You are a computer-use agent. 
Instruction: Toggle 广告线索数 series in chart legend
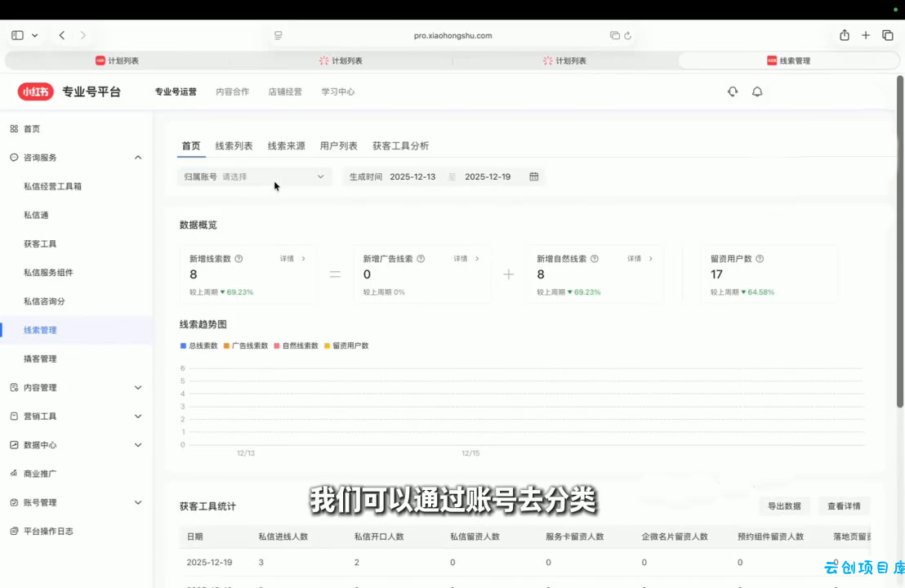click(245, 345)
